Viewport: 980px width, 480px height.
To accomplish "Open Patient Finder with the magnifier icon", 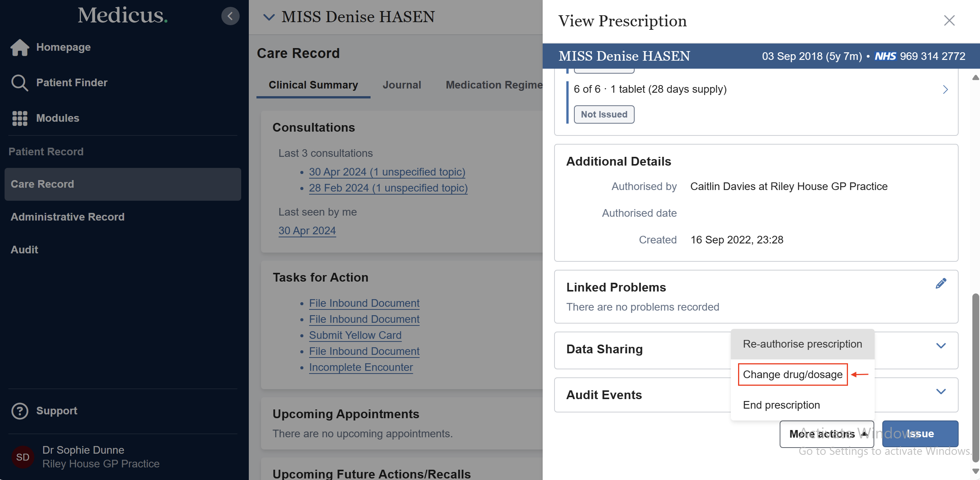I will point(19,82).
